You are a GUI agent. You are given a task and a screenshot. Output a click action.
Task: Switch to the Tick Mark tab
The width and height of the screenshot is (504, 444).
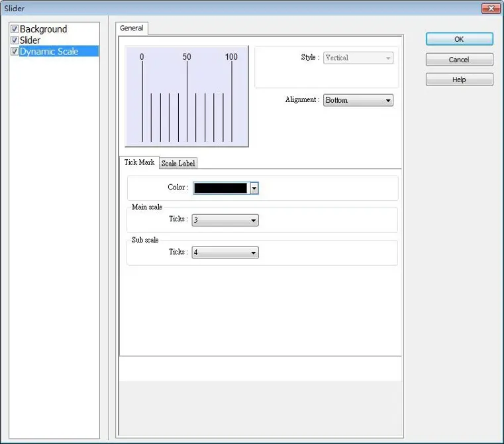tap(139, 162)
